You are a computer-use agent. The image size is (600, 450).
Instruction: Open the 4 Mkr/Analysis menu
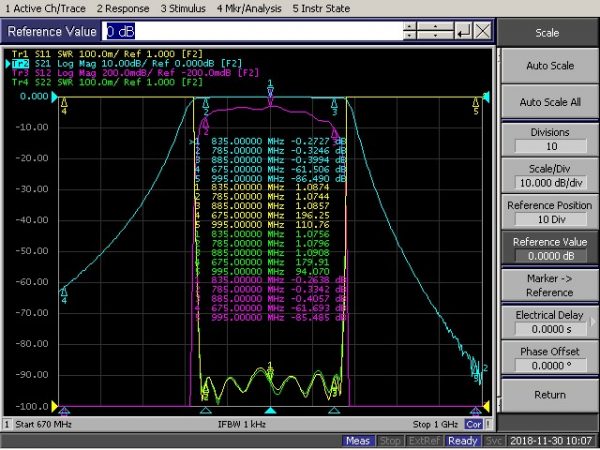(x=249, y=8)
